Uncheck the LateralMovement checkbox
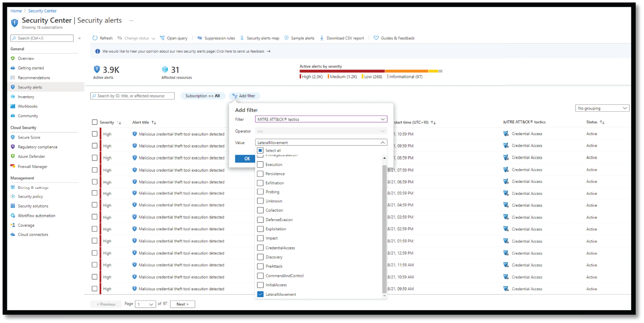 260,295
